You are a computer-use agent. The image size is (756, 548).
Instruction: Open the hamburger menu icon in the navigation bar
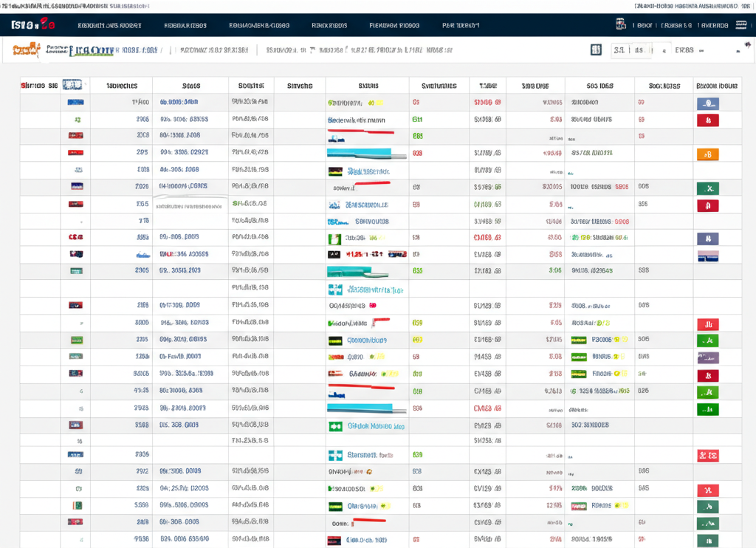(740, 24)
